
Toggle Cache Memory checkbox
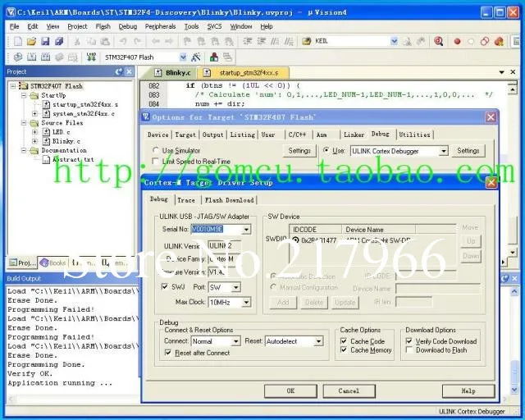(x=343, y=349)
